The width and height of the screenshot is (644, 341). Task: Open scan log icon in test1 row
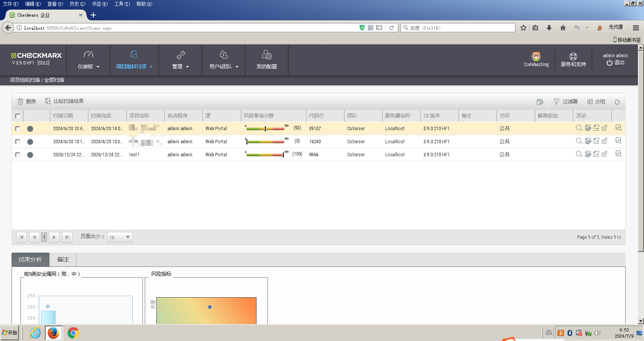618,154
